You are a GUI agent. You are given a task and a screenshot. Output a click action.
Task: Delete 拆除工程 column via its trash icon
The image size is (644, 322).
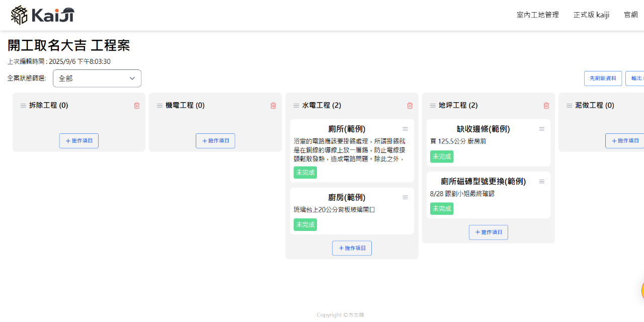pos(136,106)
